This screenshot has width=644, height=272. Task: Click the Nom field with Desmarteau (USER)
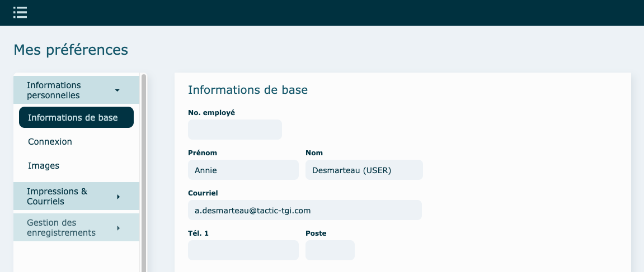[x=364, y=170]
